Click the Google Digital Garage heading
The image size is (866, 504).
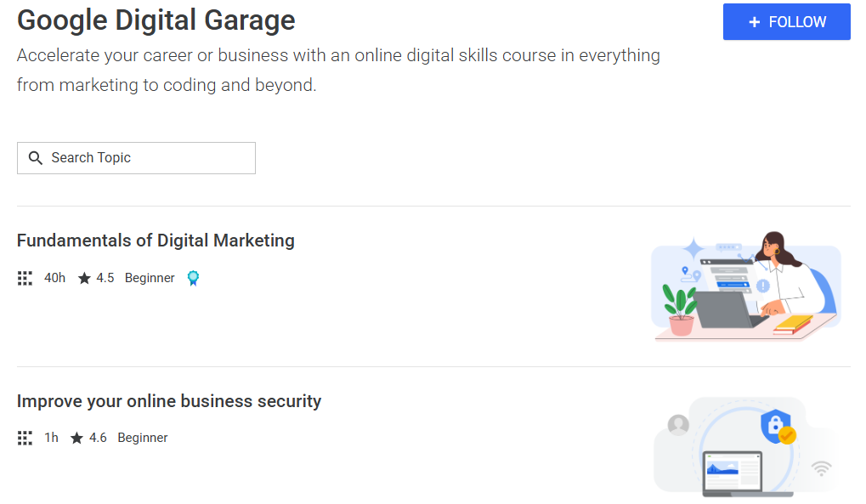156,20
